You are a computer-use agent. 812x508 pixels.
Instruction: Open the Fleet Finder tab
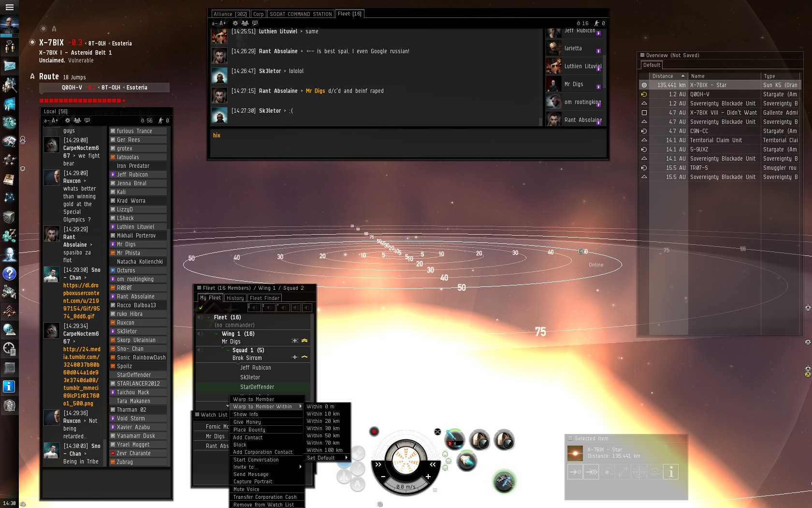(264, 298)
